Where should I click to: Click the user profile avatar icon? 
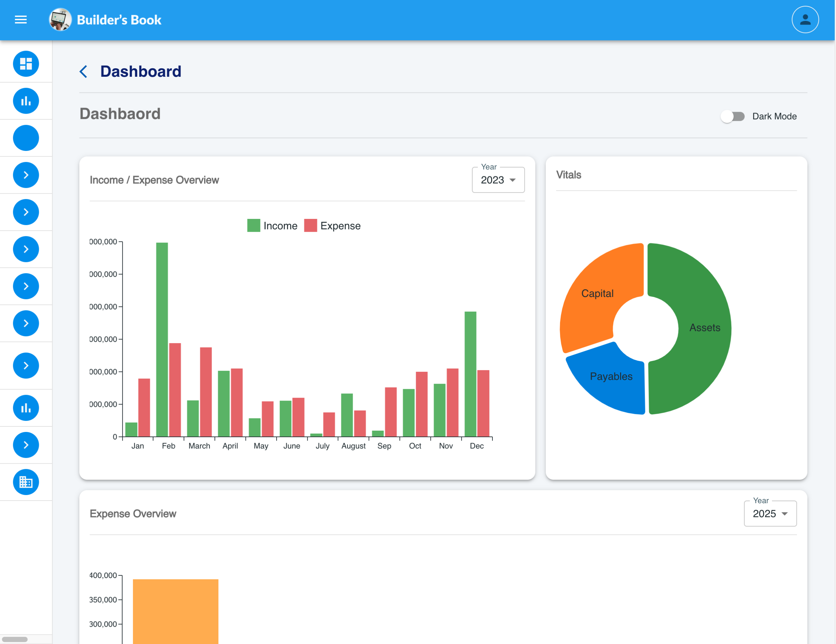(x=805, y=20)
